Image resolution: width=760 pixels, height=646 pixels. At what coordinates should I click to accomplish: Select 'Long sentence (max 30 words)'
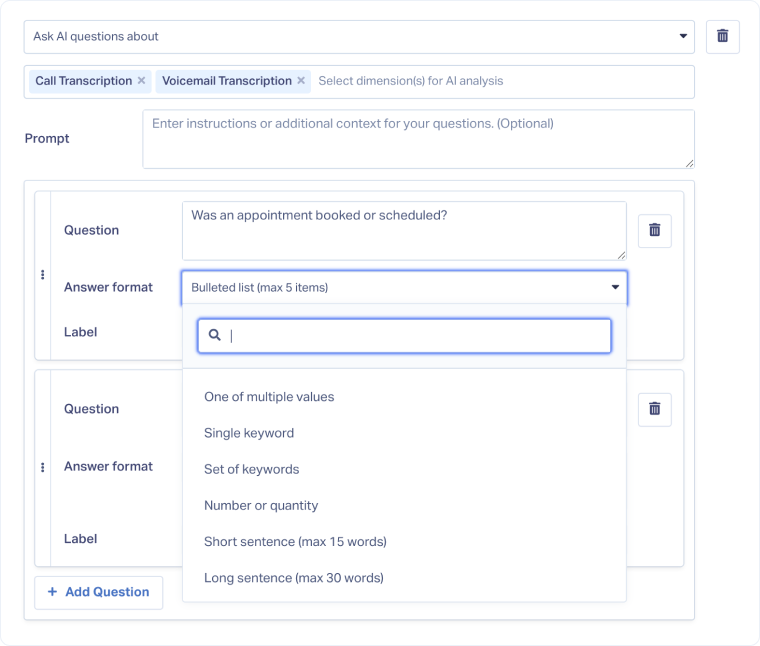(x=293, y=577)
